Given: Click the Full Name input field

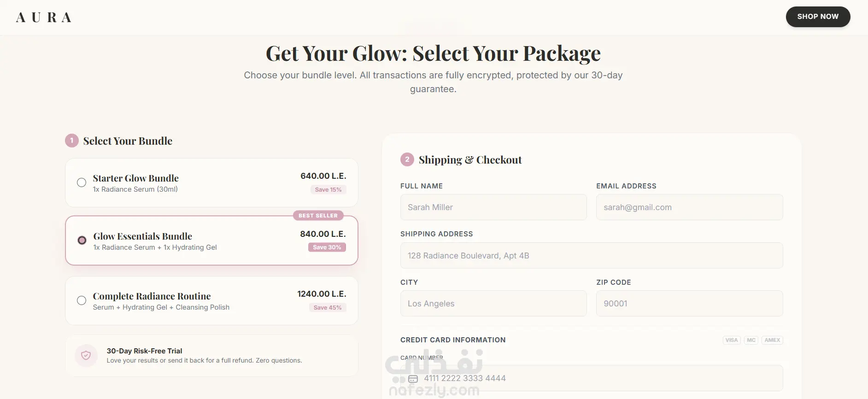Looking at the screenshot, I should (x=493, y=207).
